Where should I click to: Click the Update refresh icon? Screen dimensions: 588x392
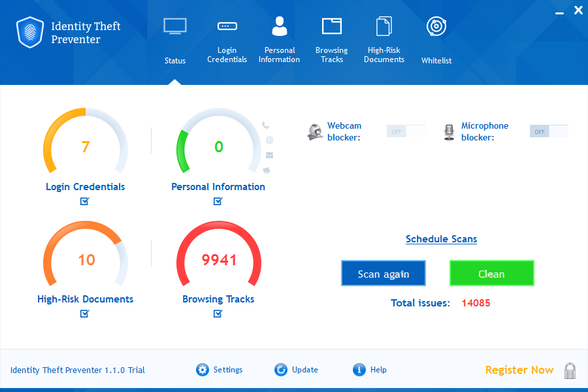pos(281,370)
